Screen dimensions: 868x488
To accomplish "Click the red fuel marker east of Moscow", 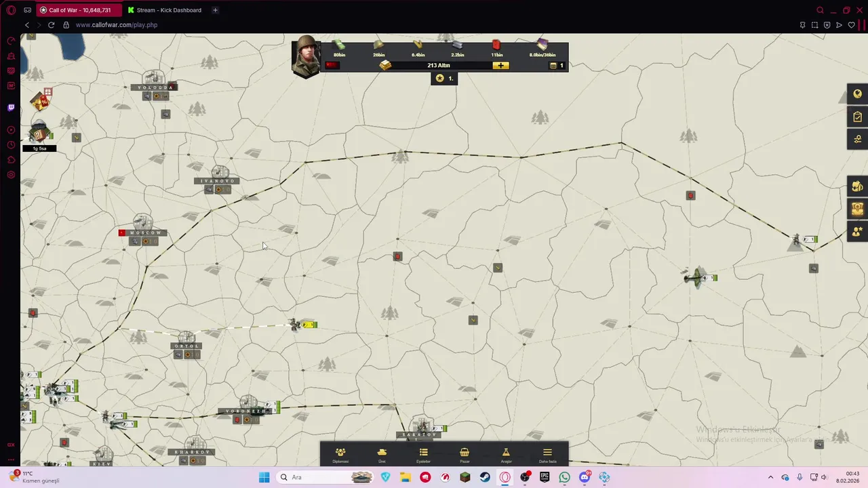I will point(397,256).
